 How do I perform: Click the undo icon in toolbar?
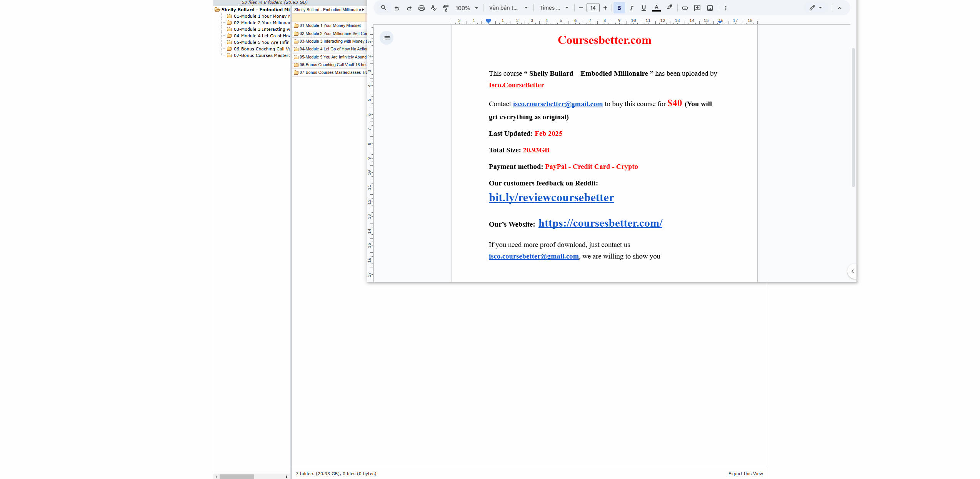397,8
